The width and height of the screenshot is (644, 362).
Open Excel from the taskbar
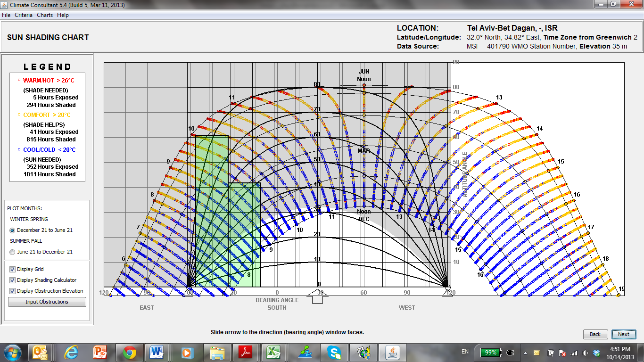click(274, 352)
